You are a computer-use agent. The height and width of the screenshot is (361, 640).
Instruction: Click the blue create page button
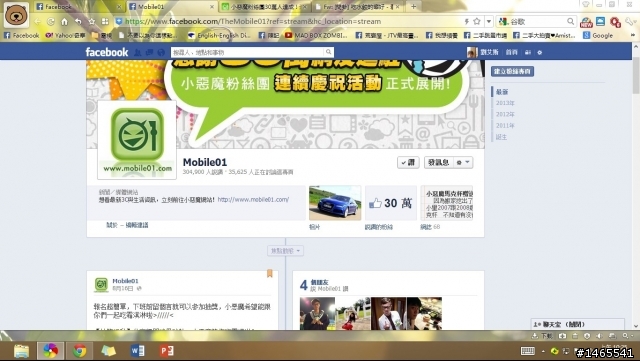click(512, 71)
